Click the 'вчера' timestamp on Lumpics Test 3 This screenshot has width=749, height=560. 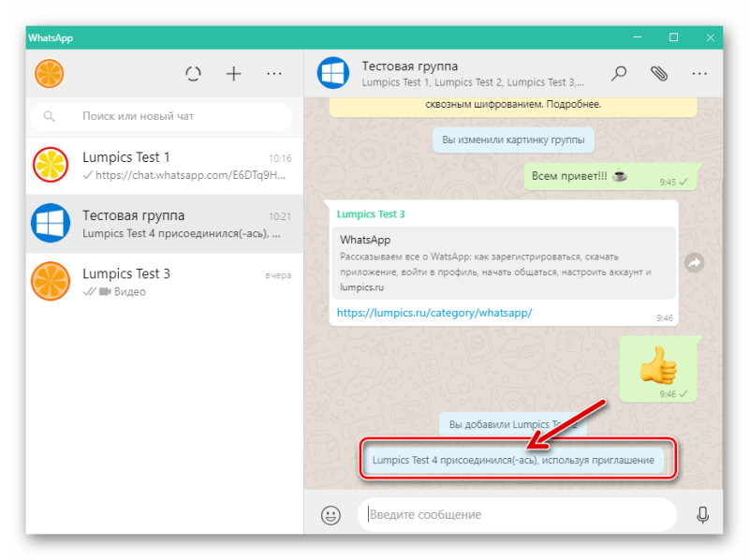pos(278,275)
